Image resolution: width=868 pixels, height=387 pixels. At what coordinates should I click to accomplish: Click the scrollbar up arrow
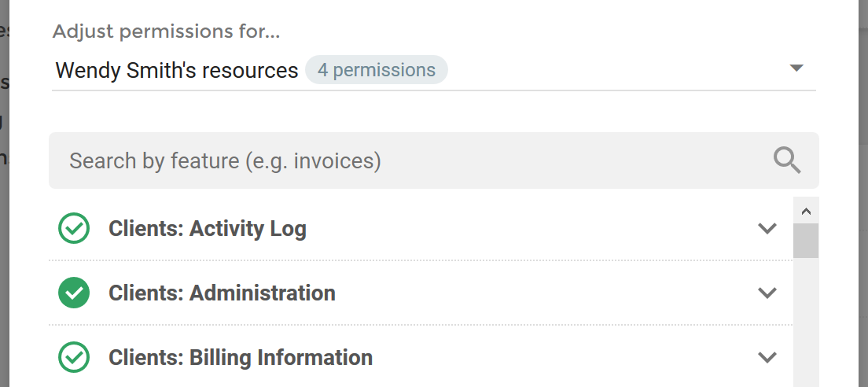coord(806,211)
